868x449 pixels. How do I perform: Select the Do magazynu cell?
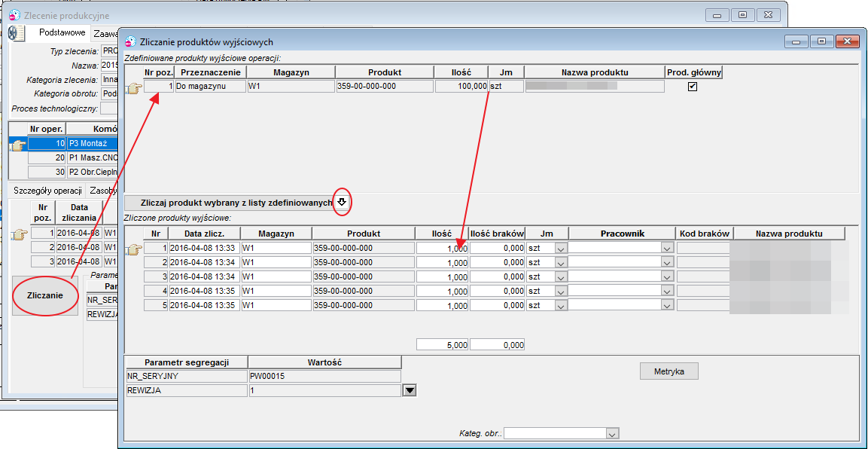tap(210, 87)
